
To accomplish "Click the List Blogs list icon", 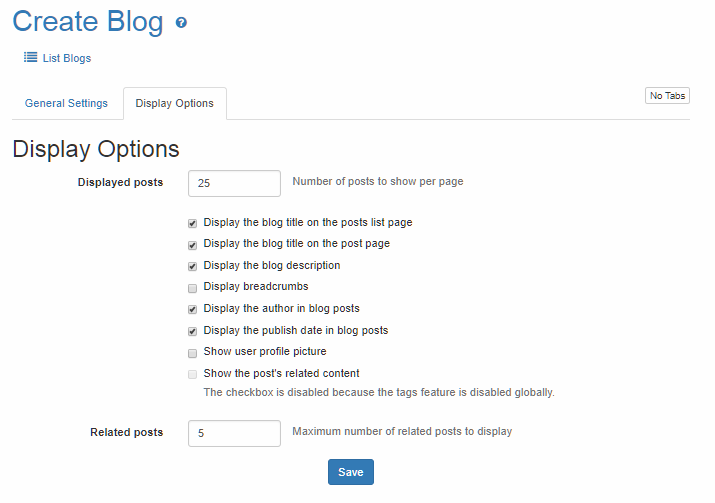I will pyautogui.click(x=31, y=58).
